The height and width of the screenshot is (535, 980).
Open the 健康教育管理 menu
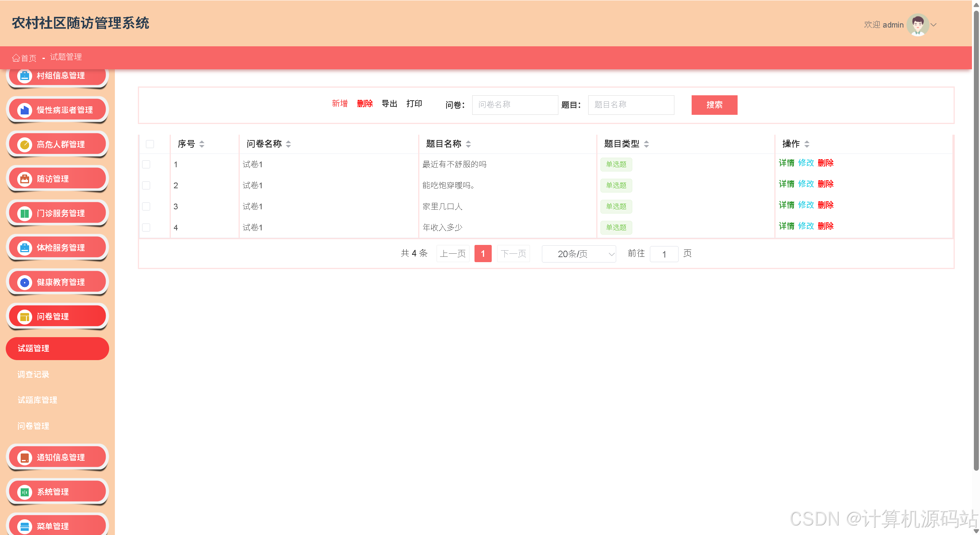tap(57, 282)
